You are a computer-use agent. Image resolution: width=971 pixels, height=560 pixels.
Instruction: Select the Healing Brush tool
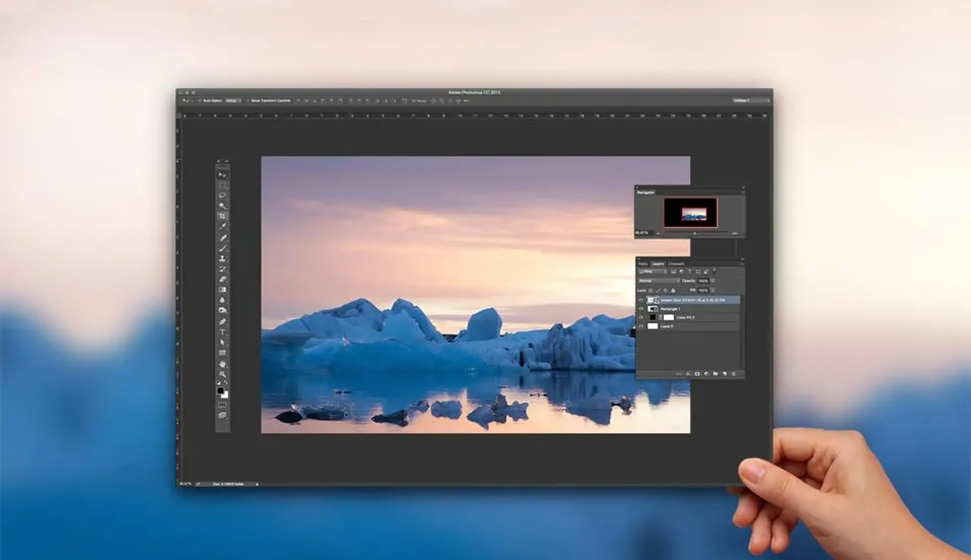[x=223, y=238]
